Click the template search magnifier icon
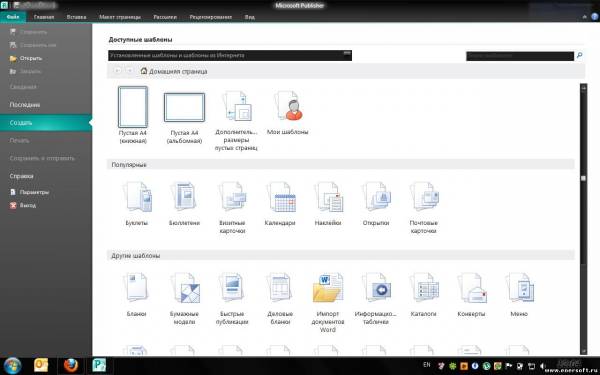This screenshot has width=600, height=375. coord(579,55)
